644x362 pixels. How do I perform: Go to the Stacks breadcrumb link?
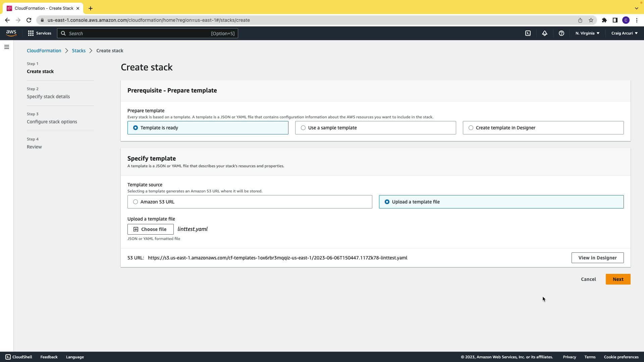click(78, 51)
